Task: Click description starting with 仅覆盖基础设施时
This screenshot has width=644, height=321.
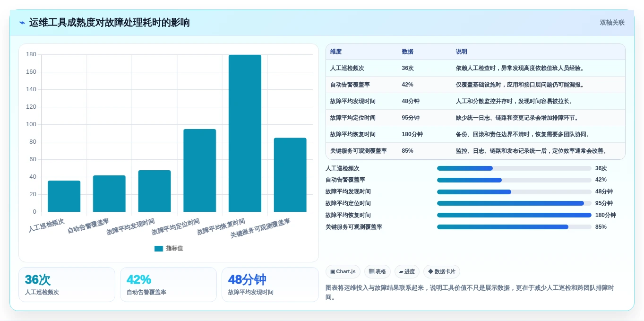Action: (521, 85)
